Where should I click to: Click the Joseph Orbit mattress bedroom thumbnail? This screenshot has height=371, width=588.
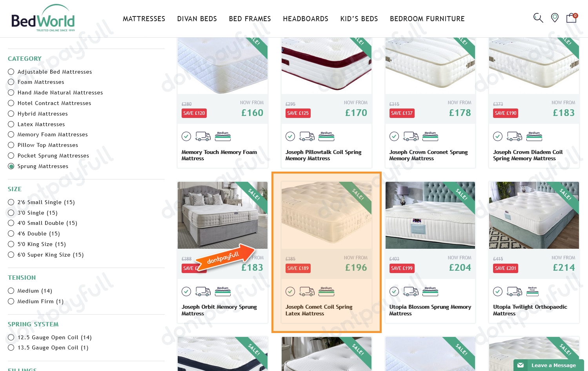tap(222, 215)
